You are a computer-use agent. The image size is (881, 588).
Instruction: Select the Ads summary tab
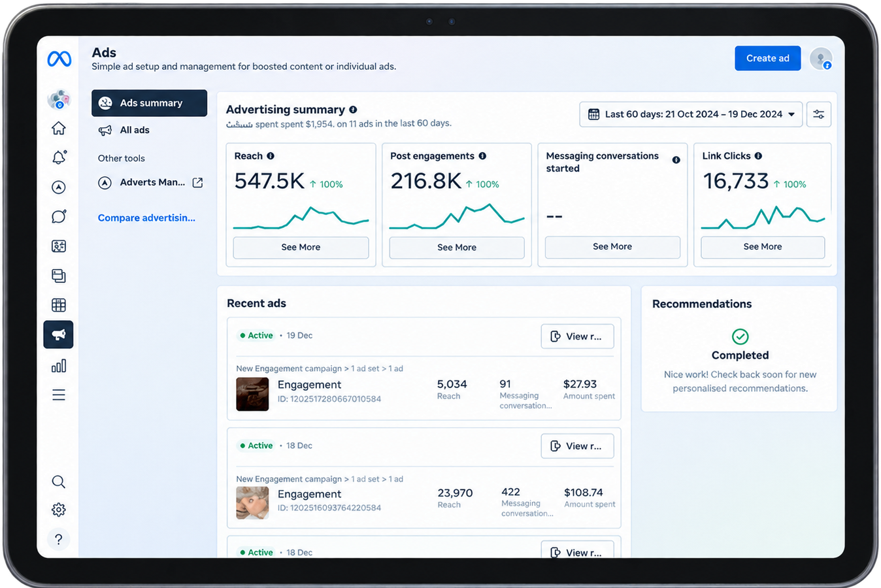tap(149, 103)
